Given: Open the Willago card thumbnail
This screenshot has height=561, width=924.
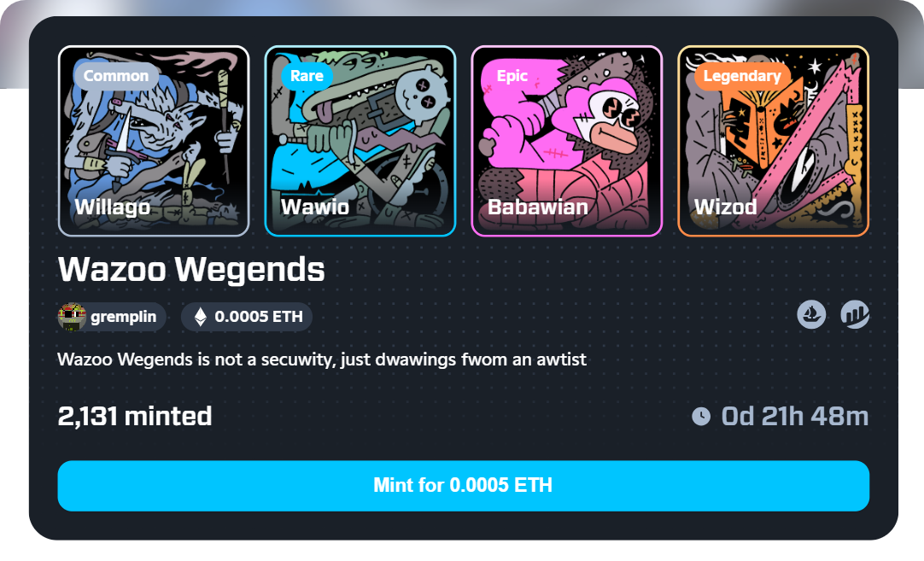Looking at the screenshot, I should point(154,141).
